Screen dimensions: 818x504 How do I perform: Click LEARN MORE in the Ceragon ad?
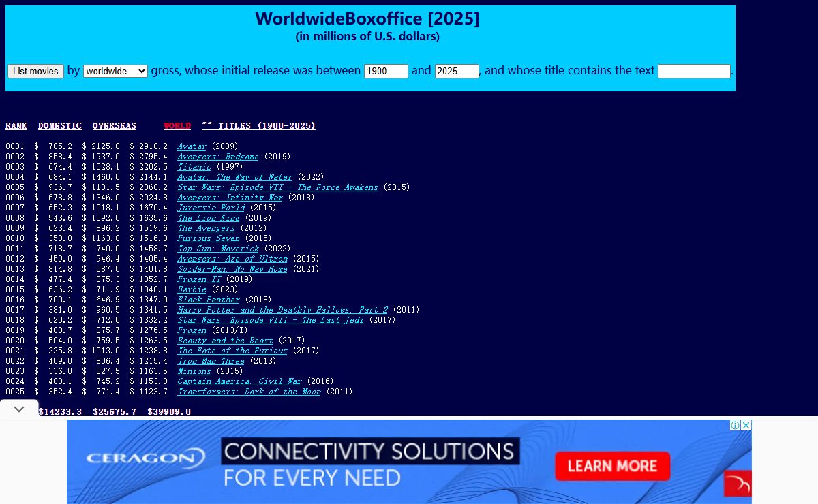click(612, 467)
